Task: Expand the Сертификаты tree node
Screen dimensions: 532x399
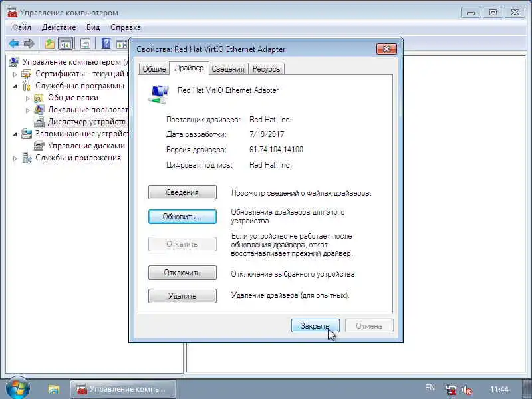Action: pyautogui.click(x=15, y=74)
